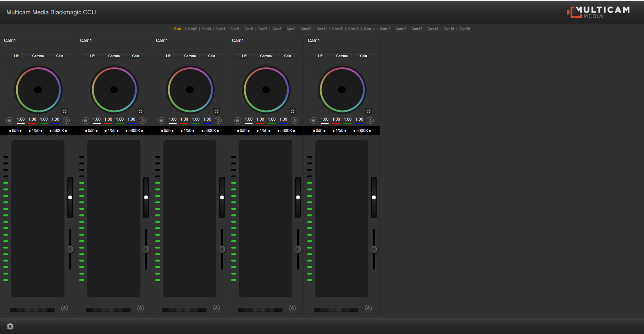644x334 pixels.
Task: Click the gray lower slider knob in the third panel
Action: pyautogui.click(x=222, y=249)
